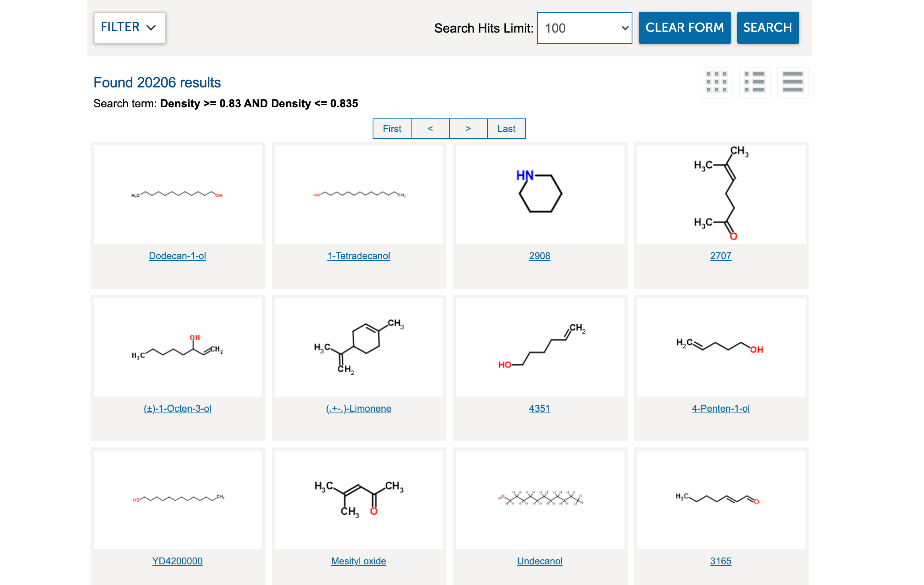
Task: Click the 1-Tetradecanol structure image
Action: coord(359,195)
